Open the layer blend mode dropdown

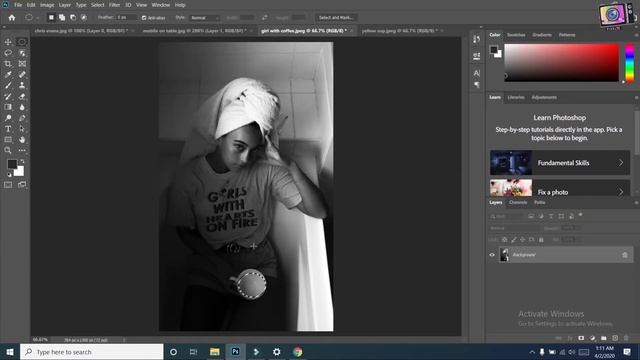coord(515,228)
